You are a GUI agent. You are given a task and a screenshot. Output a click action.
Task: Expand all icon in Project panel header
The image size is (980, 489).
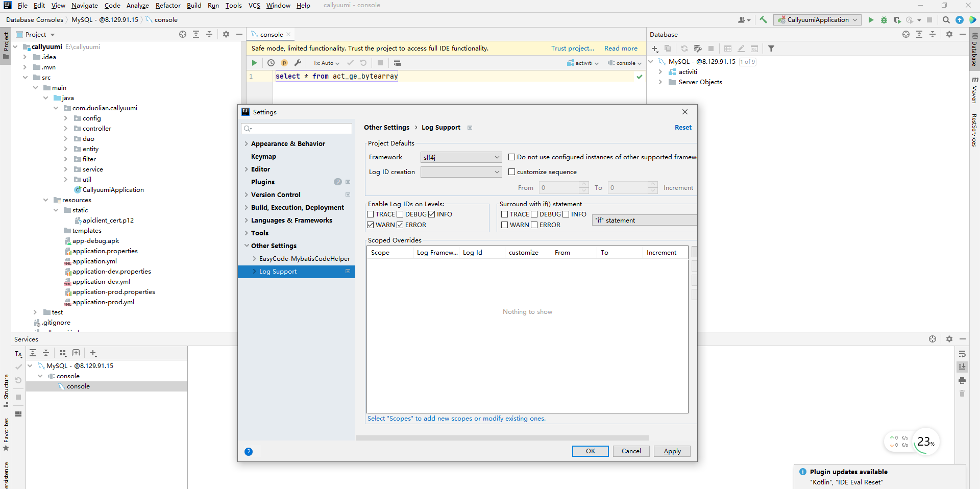[x=196, y=34]
